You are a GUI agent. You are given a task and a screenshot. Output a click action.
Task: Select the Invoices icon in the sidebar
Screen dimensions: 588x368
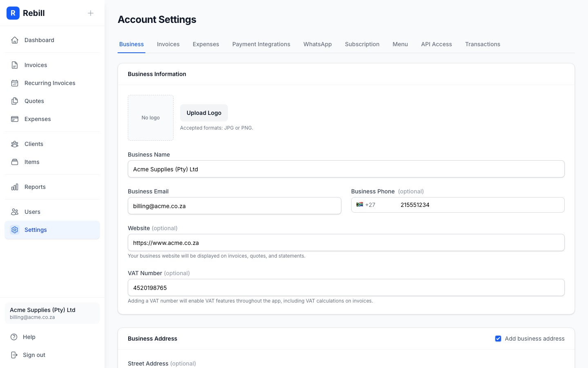[15, 65]
